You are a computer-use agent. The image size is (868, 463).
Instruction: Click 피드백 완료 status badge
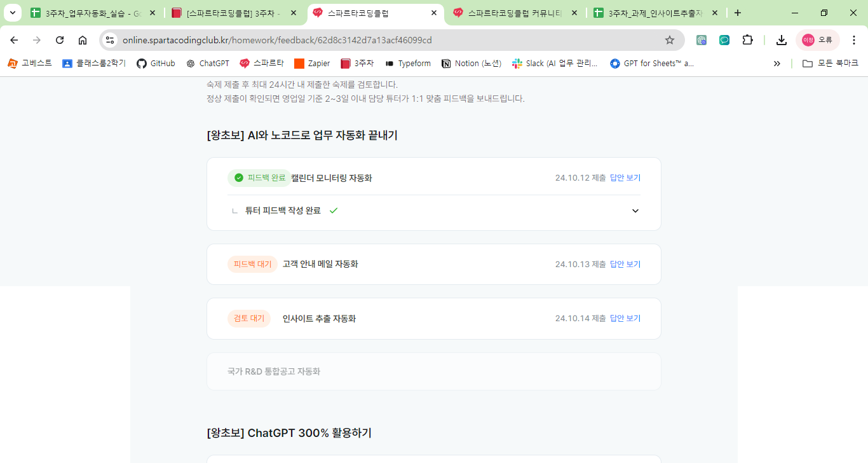[259, 177]
